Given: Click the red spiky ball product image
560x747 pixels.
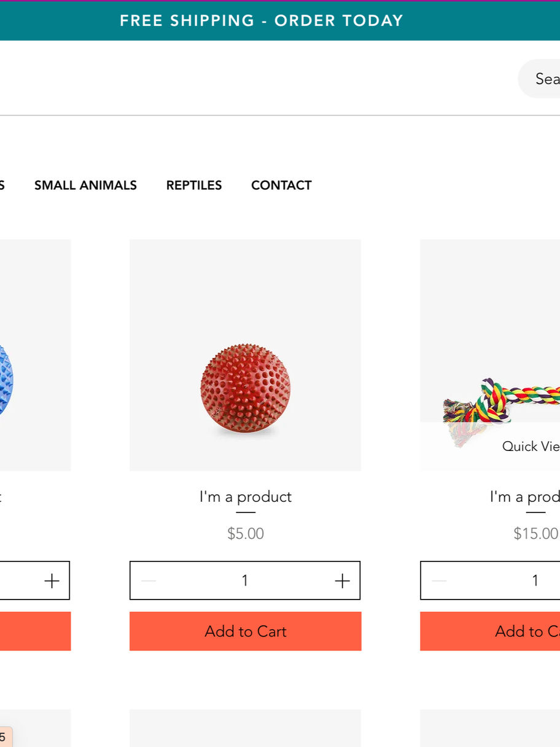Looking at the screenshot, I should pyautogui.click(x=245, y=388).
